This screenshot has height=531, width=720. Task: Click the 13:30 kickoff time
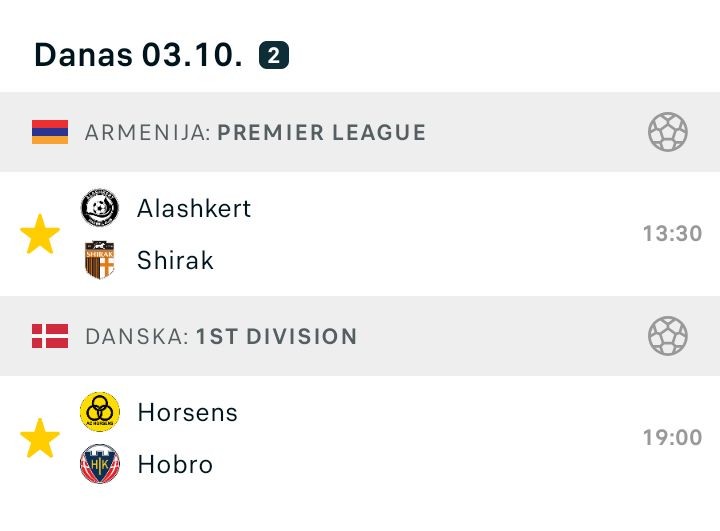(x=672, y=234)
